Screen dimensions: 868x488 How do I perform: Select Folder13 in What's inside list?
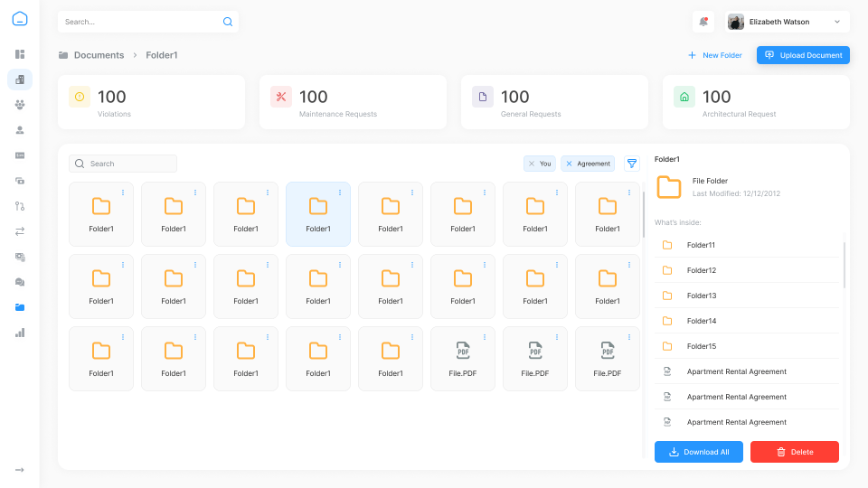tap(702, 296)
